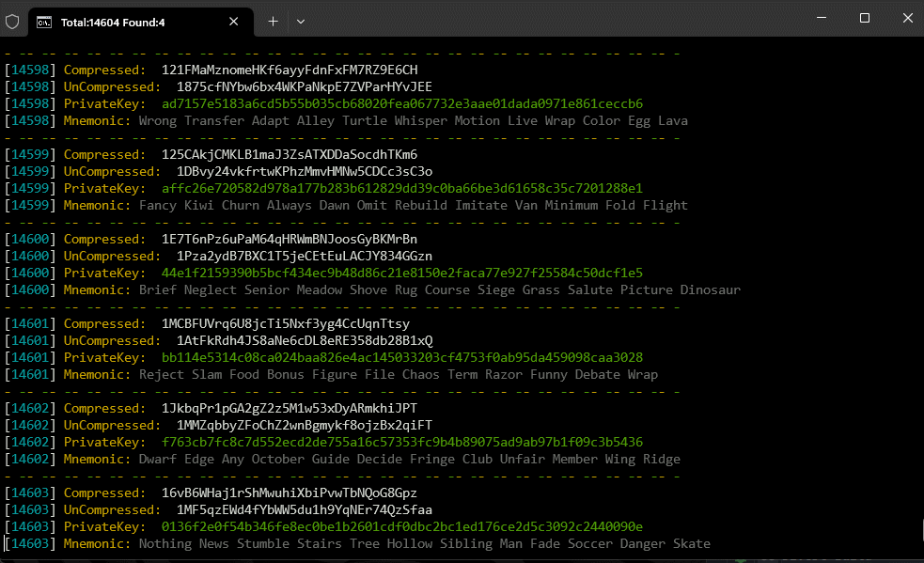The image size is (924, 563).
Task: Click the [14600] index on PrivateKey row
Action: tap(30, 273)
